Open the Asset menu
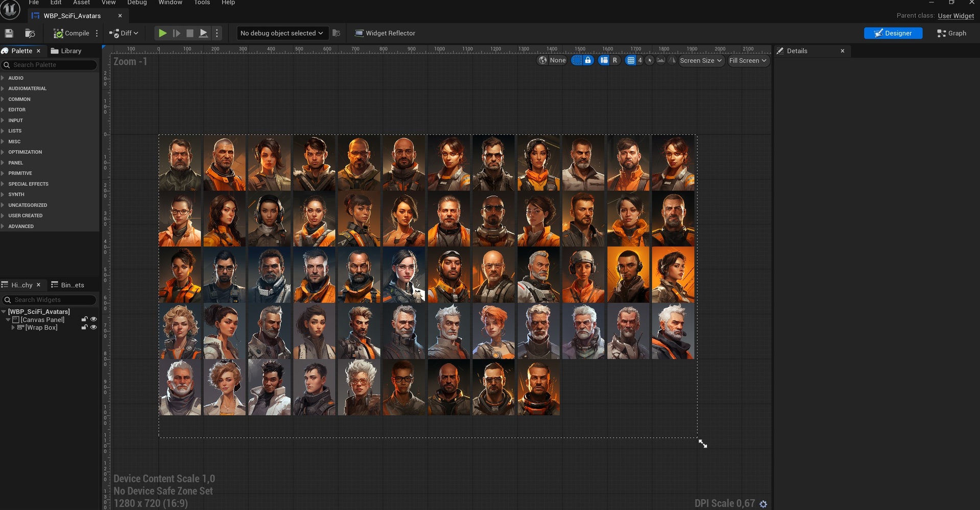The height and width of the screenshot is (510, 980). coord(81,3)
